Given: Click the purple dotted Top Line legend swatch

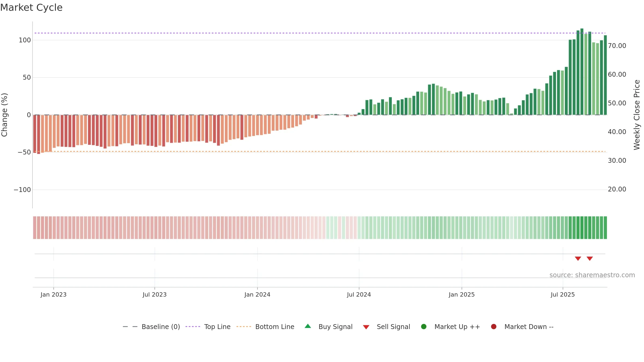Looking at the screenshot, I should click(193, 327).
